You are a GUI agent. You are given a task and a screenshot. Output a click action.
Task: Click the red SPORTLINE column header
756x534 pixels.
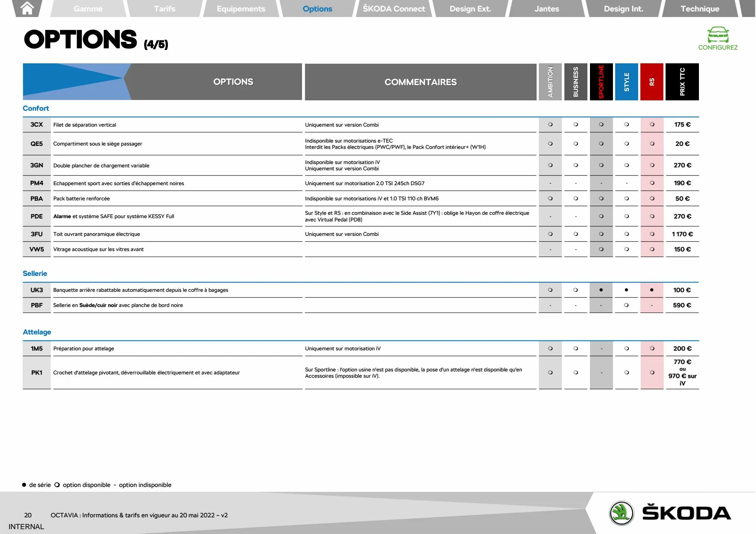coord(601,82)
